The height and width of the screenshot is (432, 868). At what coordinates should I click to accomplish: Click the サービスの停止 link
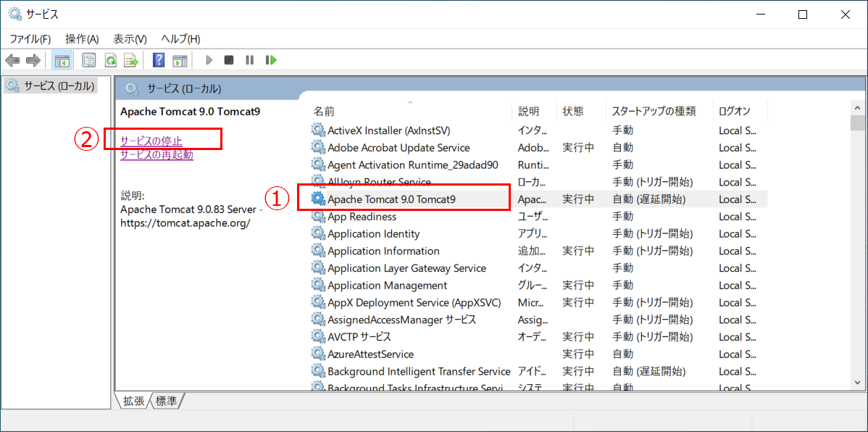point(151,141)
